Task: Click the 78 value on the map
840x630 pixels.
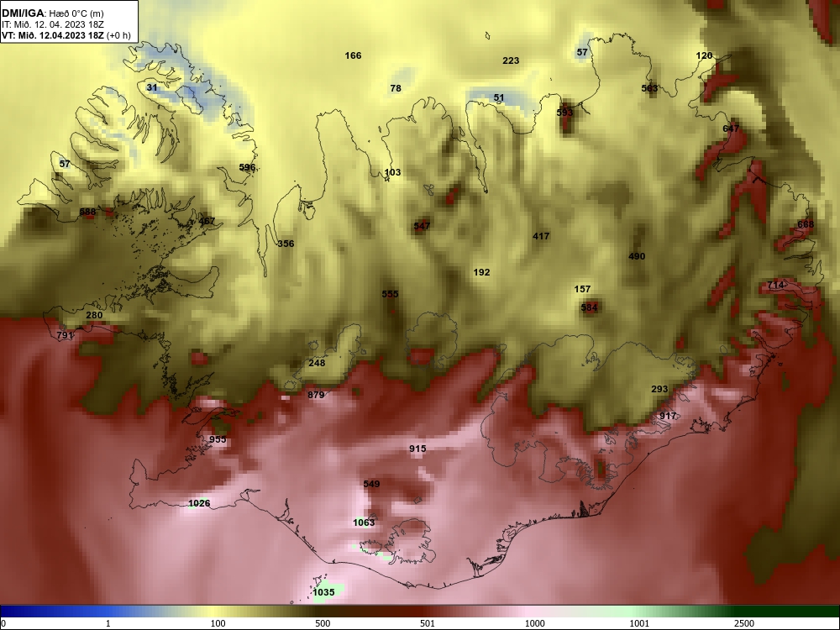Action: pyautogui.click(x=396, y=88)
